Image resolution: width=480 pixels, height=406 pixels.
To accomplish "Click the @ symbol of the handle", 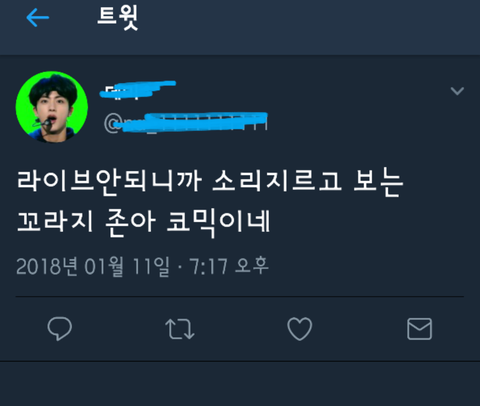I will (112, 123).
